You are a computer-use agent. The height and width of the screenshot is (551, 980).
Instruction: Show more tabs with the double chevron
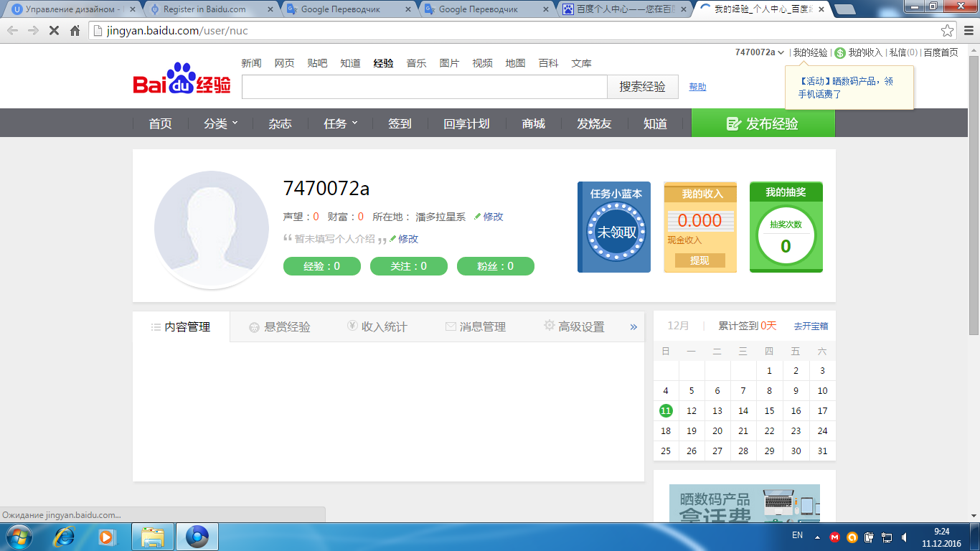pyautogui.click(x=633, y=327)
